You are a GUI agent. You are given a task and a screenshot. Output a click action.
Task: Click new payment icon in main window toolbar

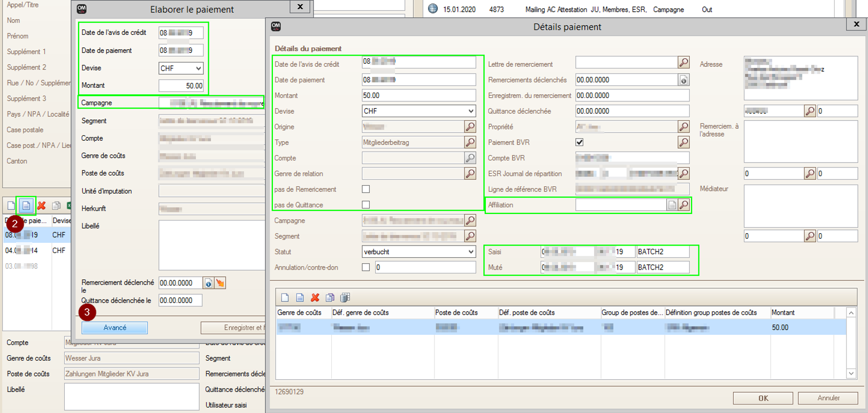(x=11, y=206)
